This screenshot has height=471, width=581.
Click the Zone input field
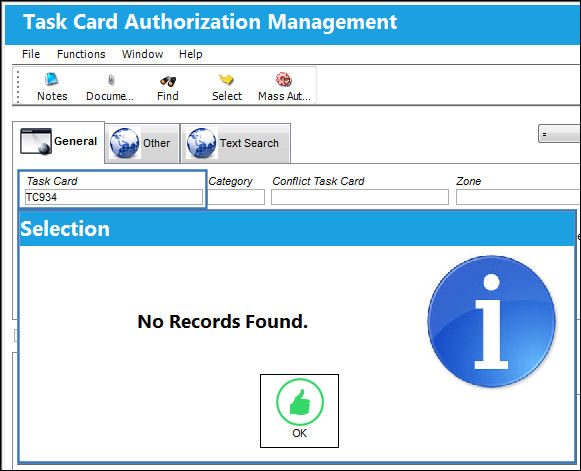(518, 197)
